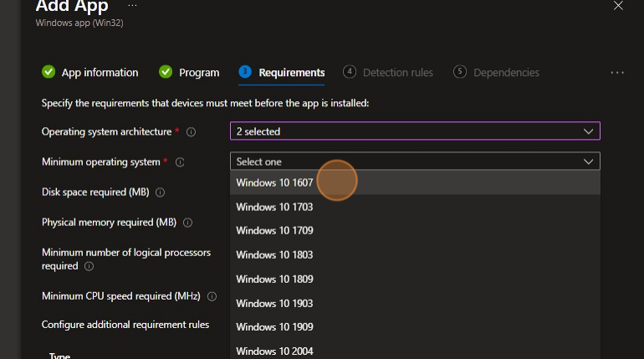This screenshot has width=644, height=359.
Task: Click info icon for Disk space required
Action: pos(161,192)
